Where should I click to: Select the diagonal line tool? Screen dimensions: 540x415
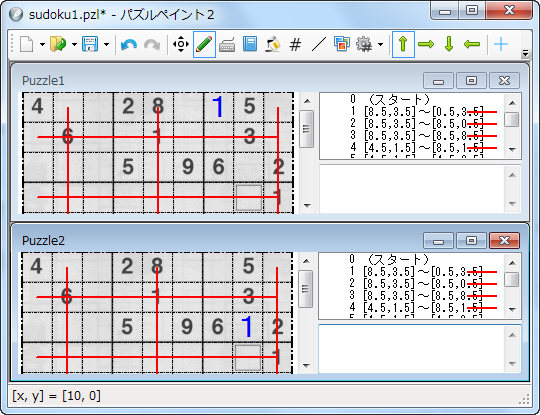319,44
